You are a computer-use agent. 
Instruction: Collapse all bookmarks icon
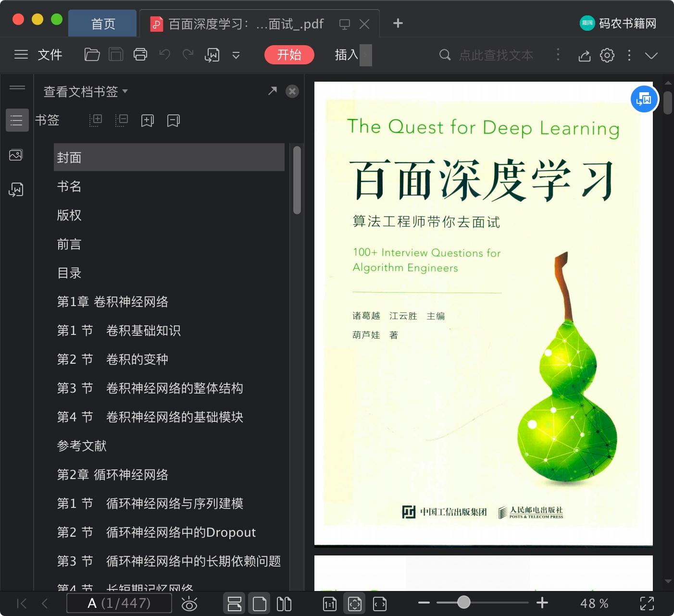click(122, 120)
